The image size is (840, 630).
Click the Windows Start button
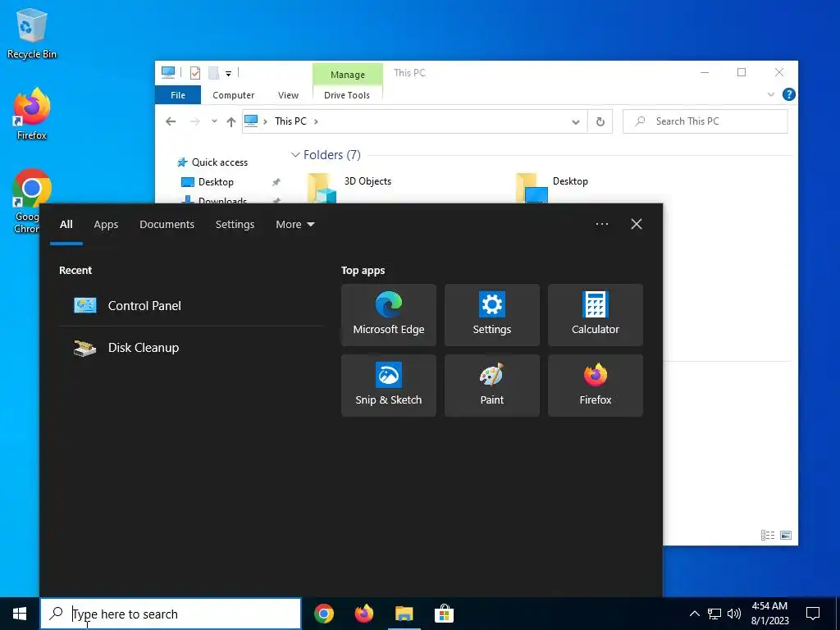pos(20,614)
